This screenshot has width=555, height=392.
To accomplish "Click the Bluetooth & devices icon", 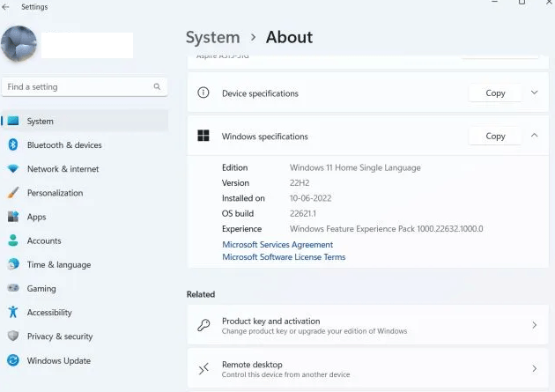I will 13,145.
